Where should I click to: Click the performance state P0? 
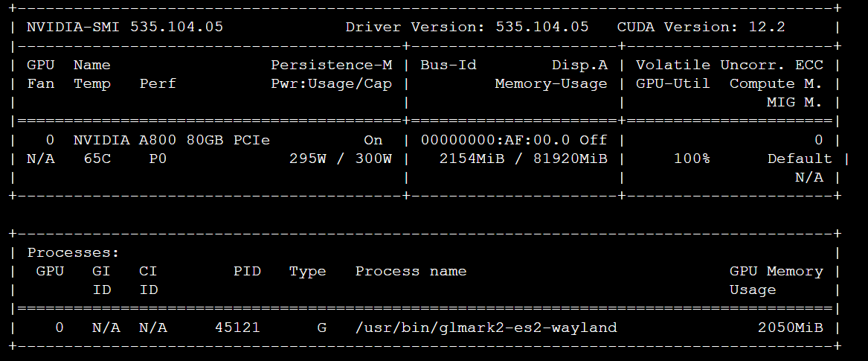pyautogui.click(x=157, y=159)
